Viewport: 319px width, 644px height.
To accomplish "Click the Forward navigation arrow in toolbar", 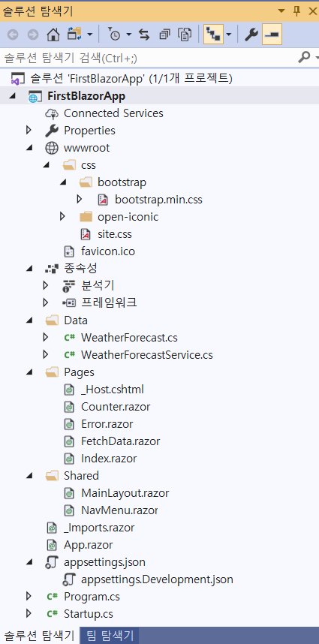I will point(33,35).
